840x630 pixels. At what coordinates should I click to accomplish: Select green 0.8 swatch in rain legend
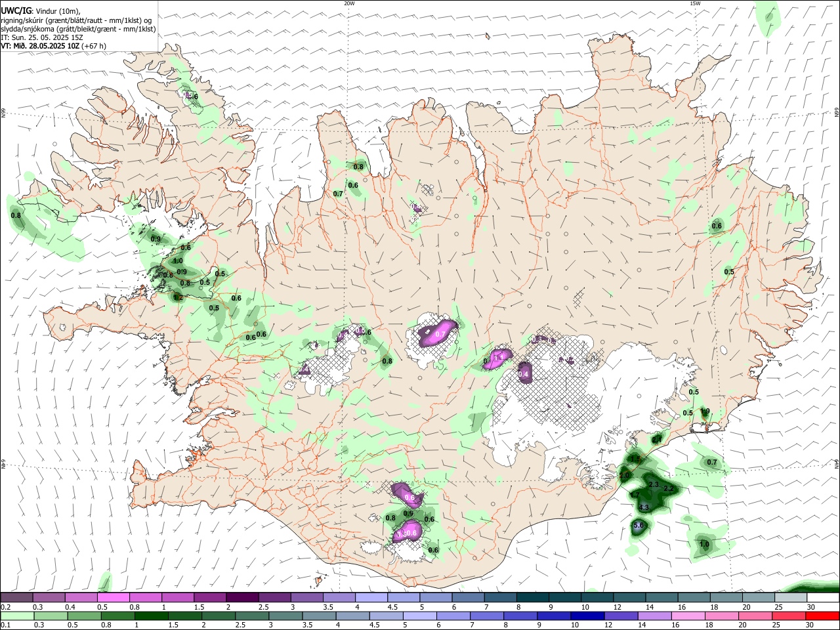pos(118,616)
